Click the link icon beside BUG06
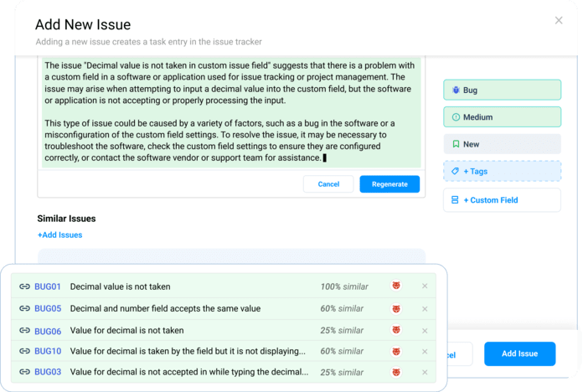Screen dimensions: 588x392 coord(25,330)
